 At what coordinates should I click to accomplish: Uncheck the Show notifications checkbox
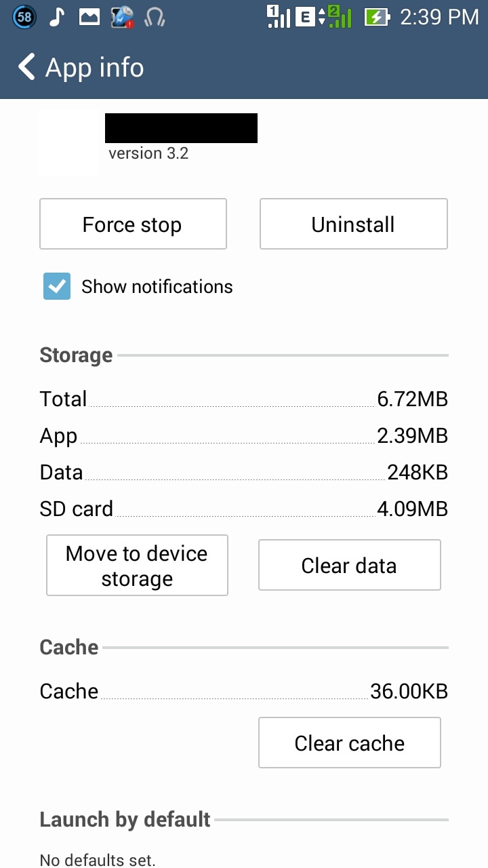pos(57,287)
